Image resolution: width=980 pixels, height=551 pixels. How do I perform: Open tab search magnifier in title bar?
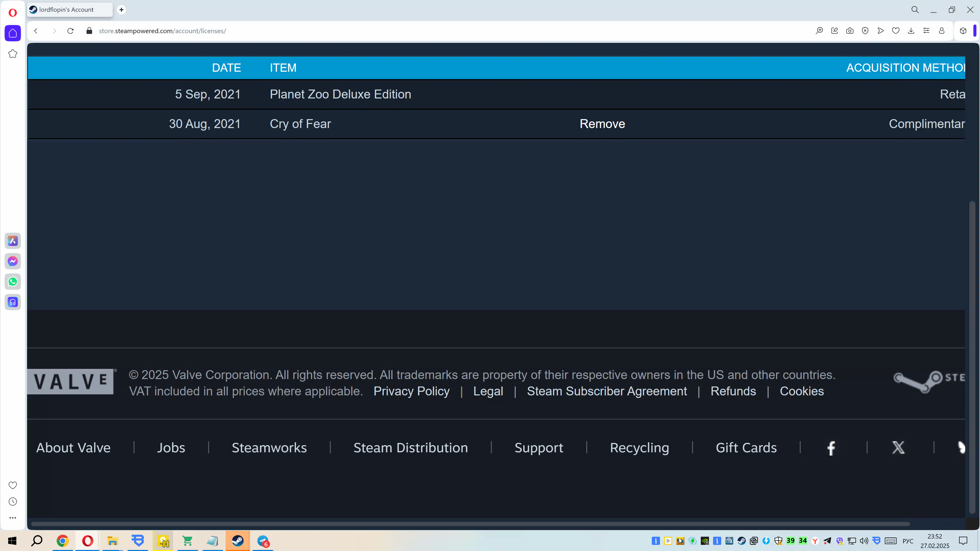915,10
